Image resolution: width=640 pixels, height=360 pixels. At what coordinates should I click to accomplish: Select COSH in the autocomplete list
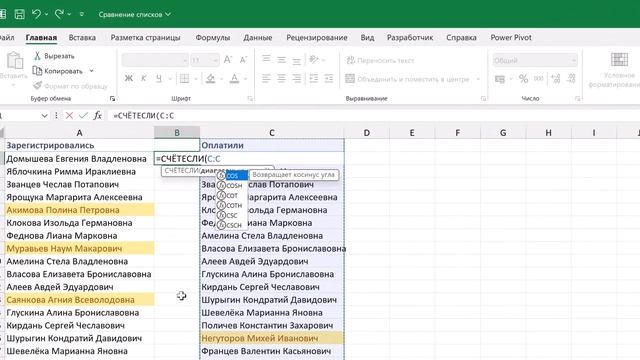coord(231,185)
